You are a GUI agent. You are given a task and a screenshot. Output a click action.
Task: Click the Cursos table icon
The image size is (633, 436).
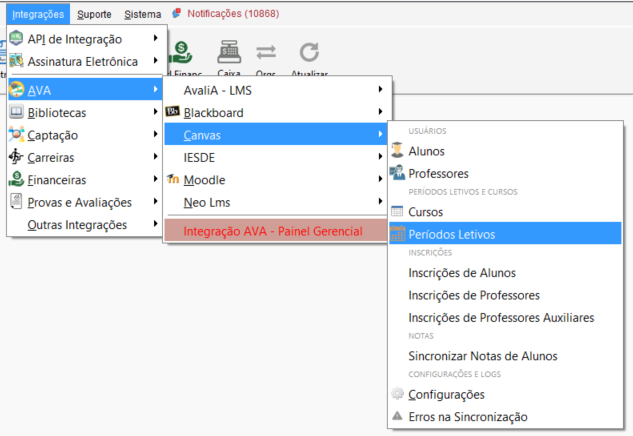click(397, 211)
